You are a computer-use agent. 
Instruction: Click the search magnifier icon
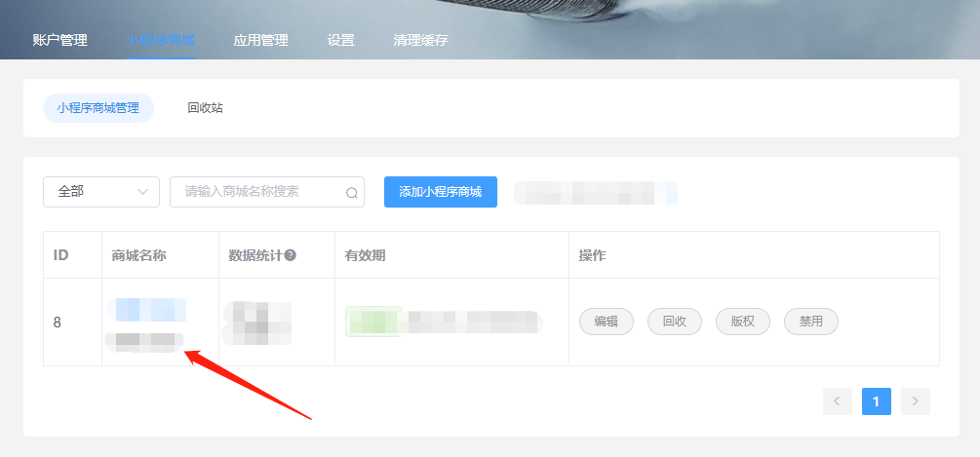pyautogui.click(x=351, y=193)
